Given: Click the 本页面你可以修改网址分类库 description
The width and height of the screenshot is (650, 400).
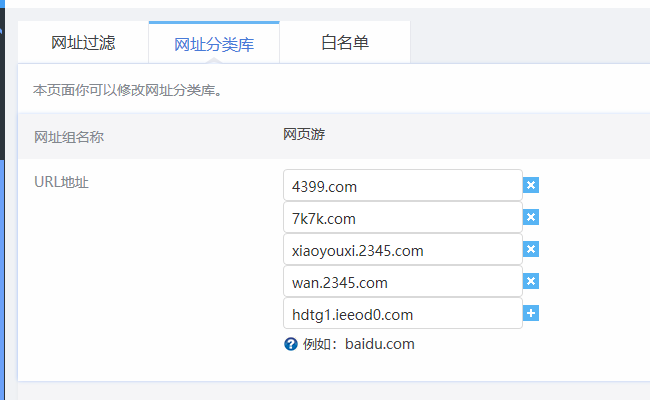Looking at the screenshot, I should click(128, 90).
